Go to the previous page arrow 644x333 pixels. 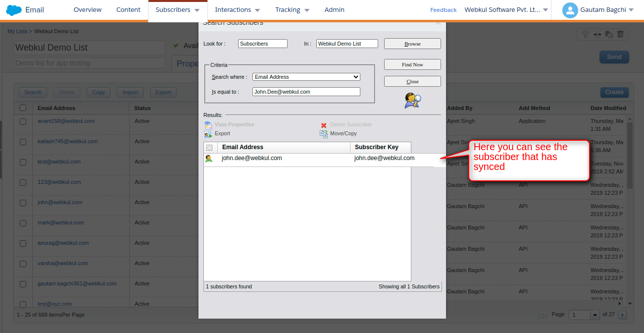point(543,315)
